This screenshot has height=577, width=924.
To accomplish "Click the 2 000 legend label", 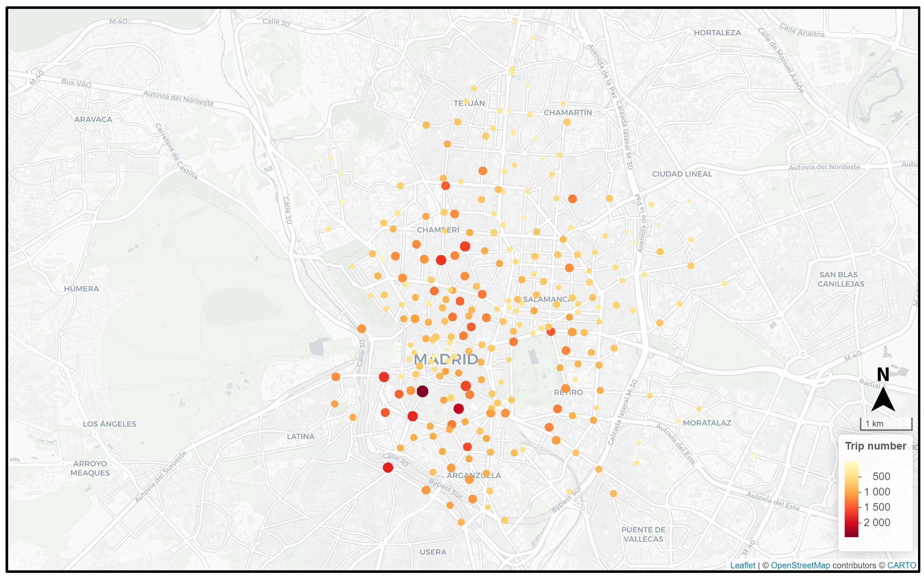I will click(x=877, y=523).
